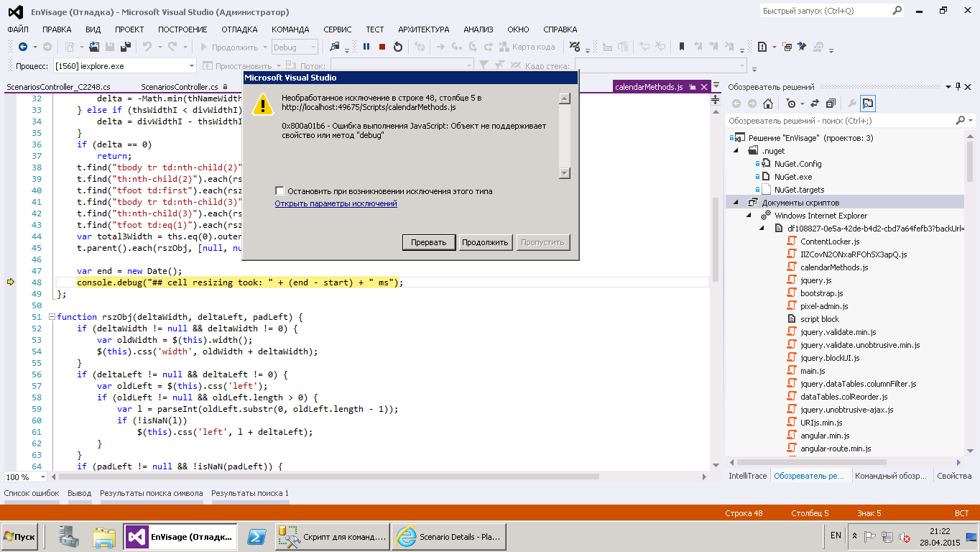
Task: Open the ОТЛАДКА menu
Action: 239,29
